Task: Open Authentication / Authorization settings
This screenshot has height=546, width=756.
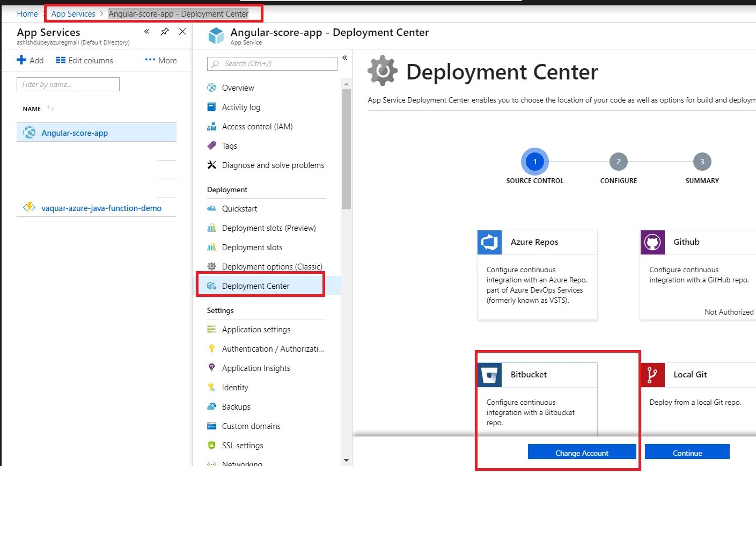Action: click(273, 349)
